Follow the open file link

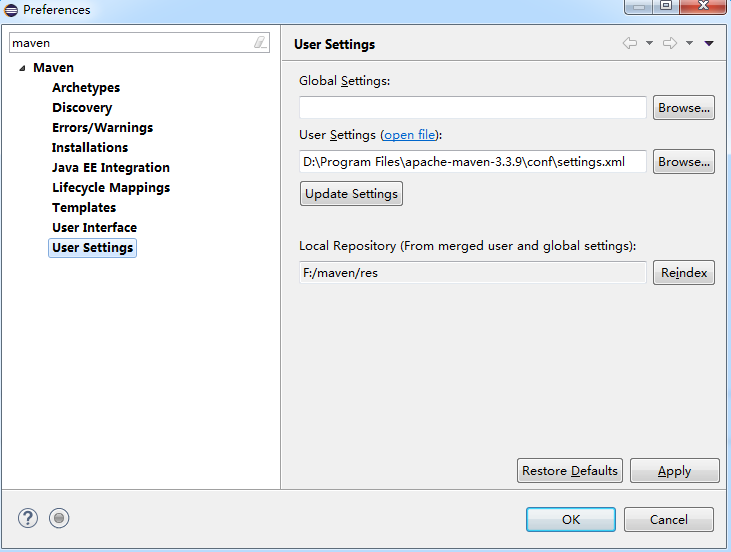click(409, 135)
